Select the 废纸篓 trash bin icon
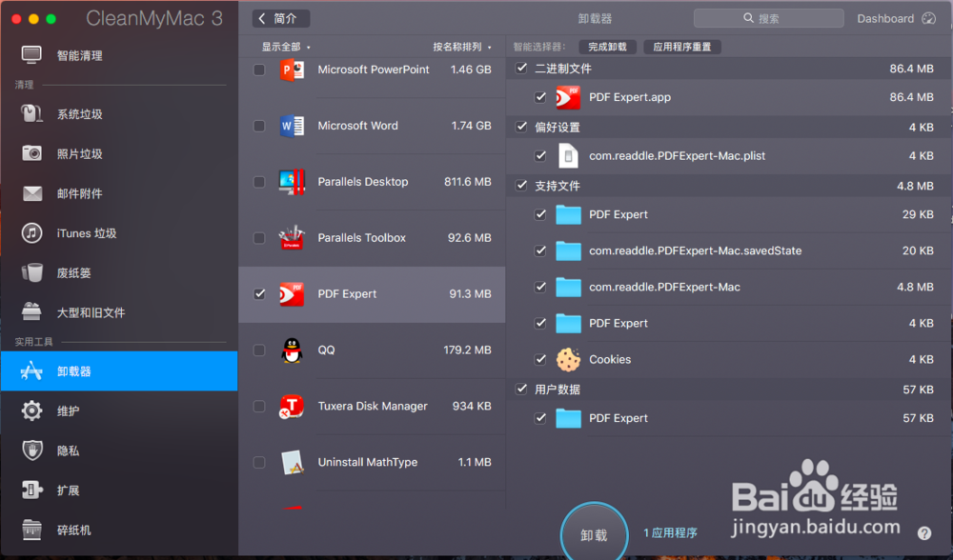The height and width of the screenshot is (560, 953). [32, 272]
